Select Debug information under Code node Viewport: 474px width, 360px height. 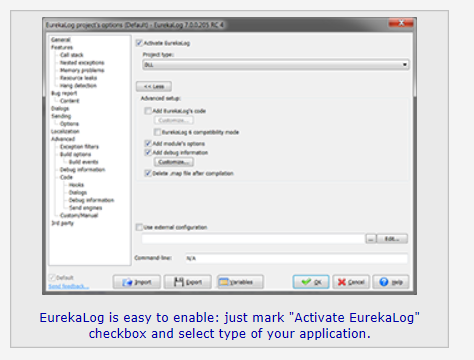tap(91, 200)
